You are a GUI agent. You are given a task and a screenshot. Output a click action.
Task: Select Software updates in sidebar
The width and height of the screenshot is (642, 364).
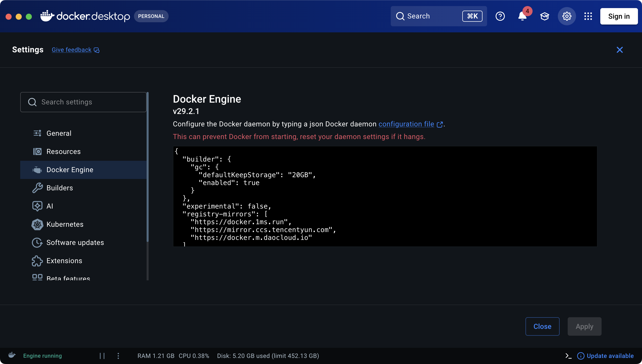[75, 242]
